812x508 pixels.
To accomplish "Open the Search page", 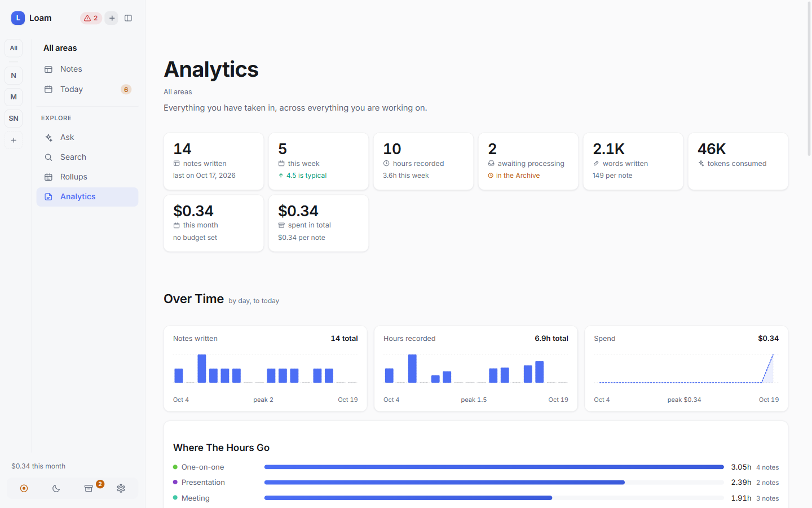I will tap(87, 157).
